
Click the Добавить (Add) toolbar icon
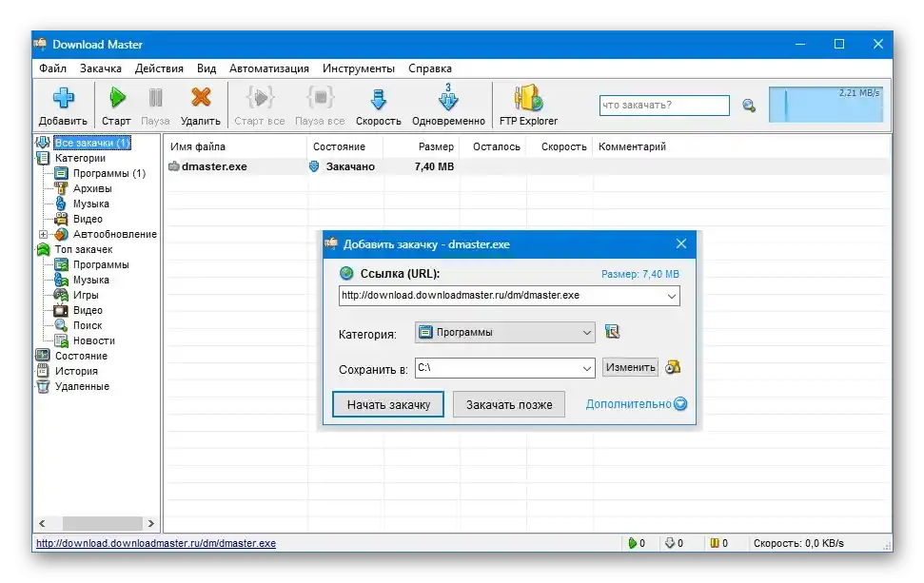(x=63, y=98)
